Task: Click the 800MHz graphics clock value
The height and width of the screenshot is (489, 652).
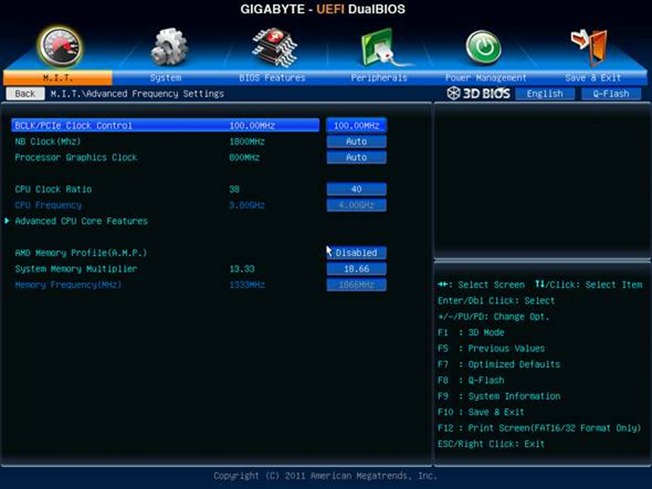Action: coord(244,157)
